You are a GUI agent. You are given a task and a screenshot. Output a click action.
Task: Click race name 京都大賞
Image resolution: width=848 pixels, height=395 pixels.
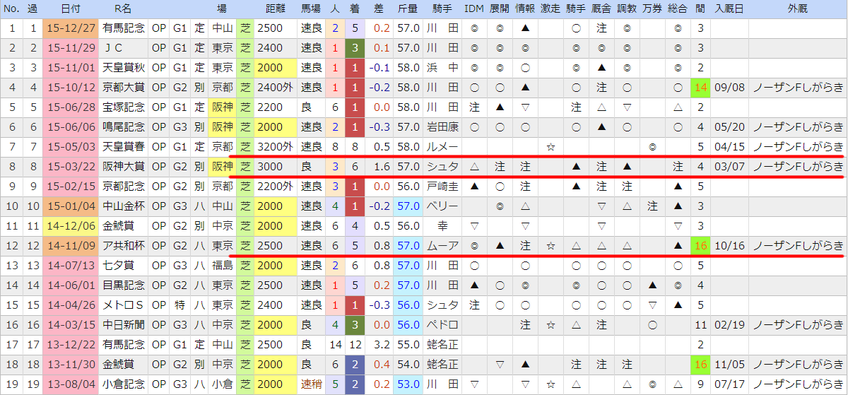[123, 88]
